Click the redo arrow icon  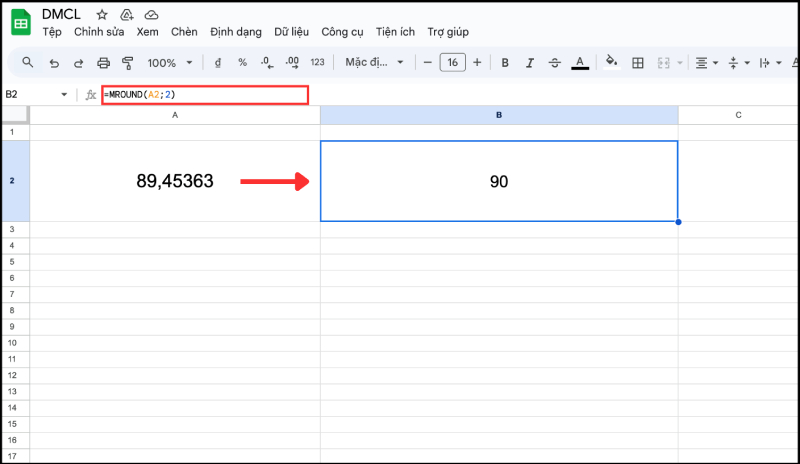tap(78, 63)
